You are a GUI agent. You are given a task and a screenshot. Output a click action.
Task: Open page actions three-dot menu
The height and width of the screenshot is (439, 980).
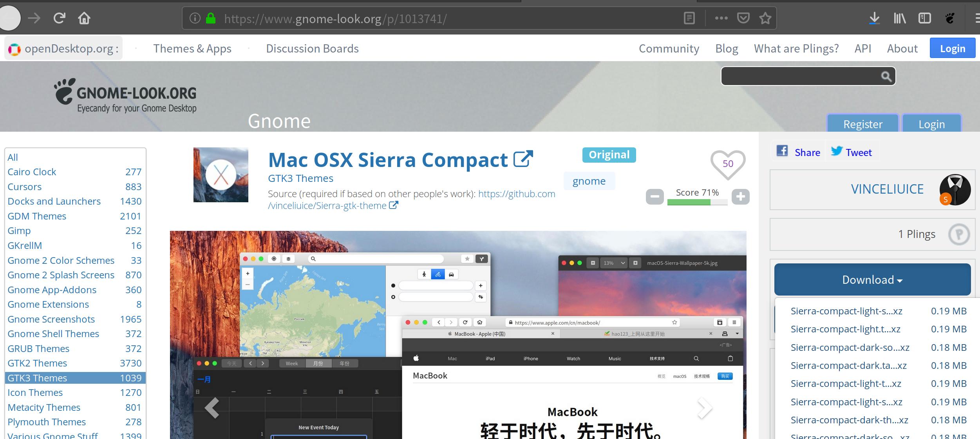721,18
